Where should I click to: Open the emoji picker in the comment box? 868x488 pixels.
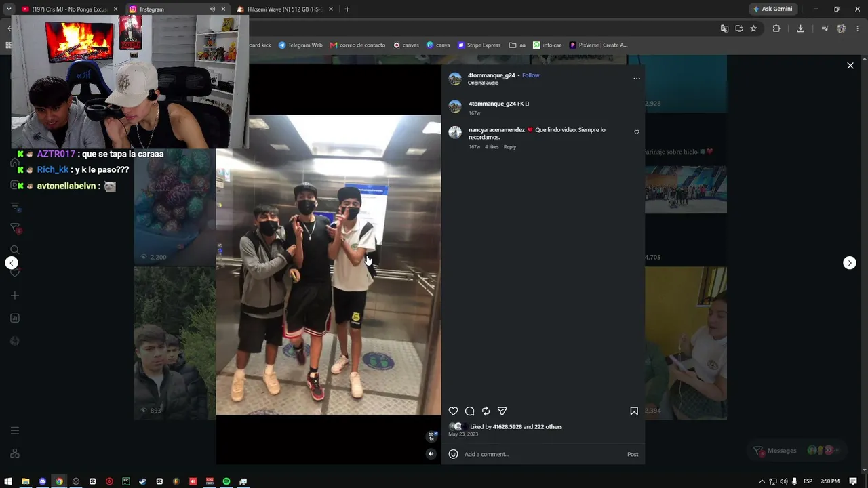(453, 454)
